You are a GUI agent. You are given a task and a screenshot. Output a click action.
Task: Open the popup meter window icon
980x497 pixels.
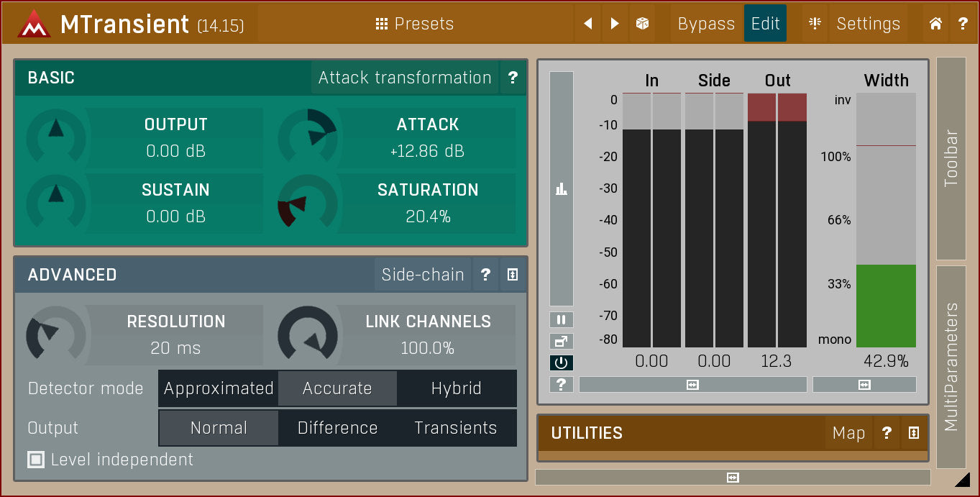561,342
